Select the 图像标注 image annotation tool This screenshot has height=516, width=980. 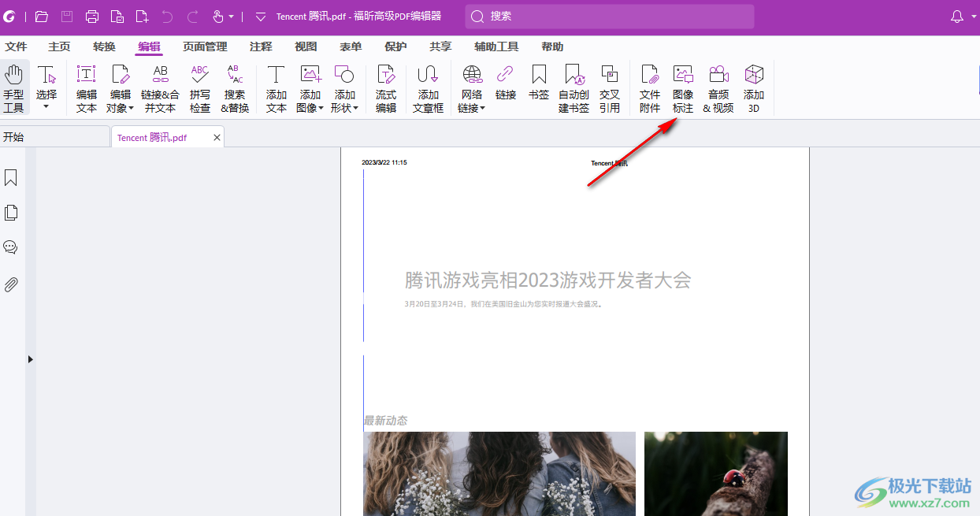(x=683, y=88)
